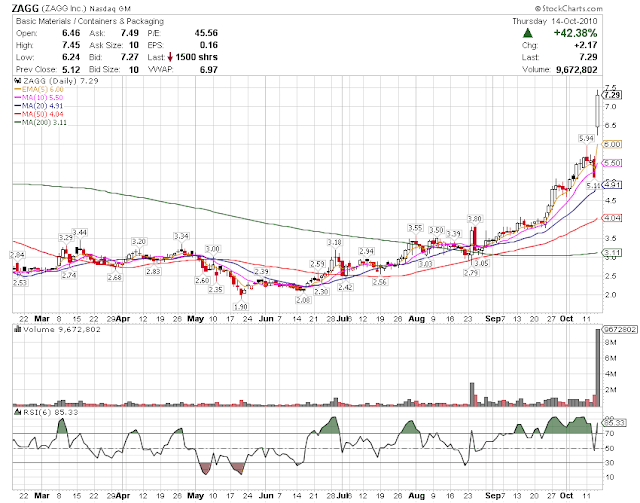This screenshot has height=503, width=640.
Task: Click the magenta MA(10) legend line
Action: pos(18,98)
